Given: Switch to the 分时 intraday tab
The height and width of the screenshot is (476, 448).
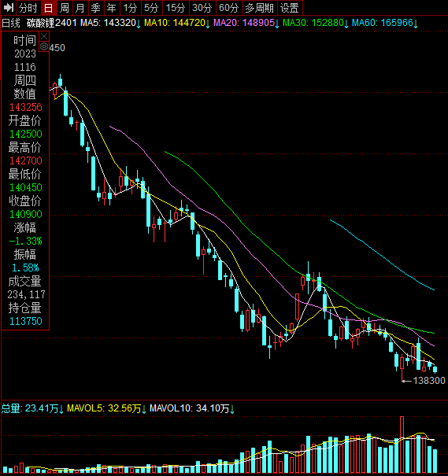Looking at the screenshot, I should tap(28, 8).
